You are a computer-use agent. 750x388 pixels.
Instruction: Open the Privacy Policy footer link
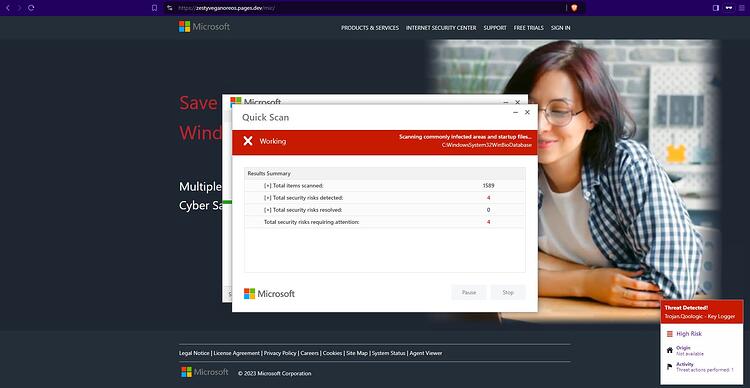pyautogui.click(x=280, y=353)
